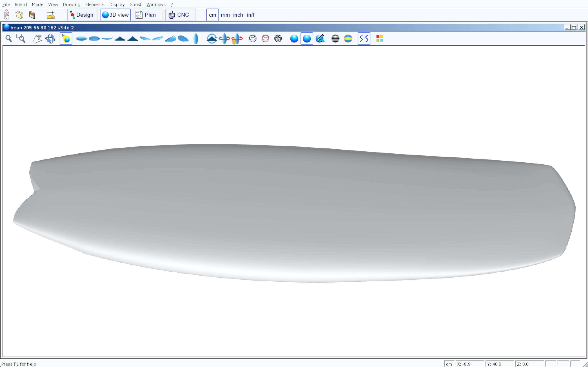Open the Board menu
This screenshot has height=367, width=588.
point(21,4)
